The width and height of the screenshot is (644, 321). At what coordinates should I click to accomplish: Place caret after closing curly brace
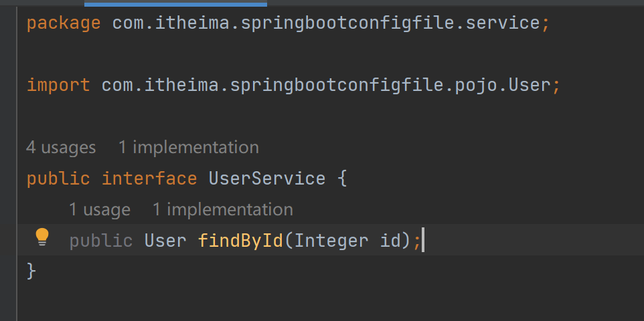[x=37, y=272]
